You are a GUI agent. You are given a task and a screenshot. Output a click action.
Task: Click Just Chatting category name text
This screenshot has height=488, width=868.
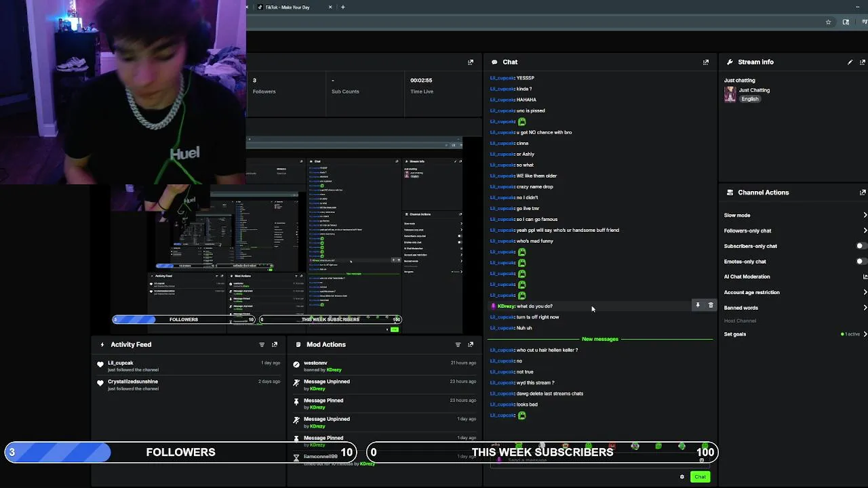click(x=754, y=90)
